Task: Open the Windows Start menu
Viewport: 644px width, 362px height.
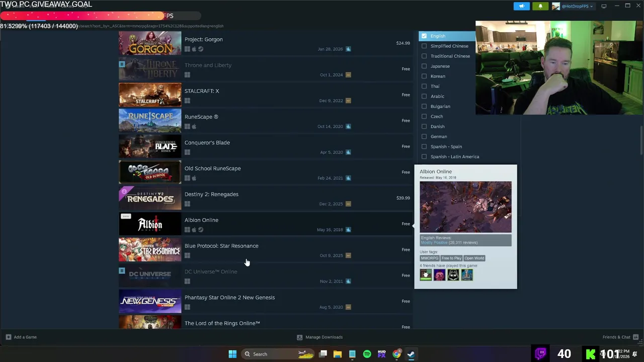Action: tap(232, 354)
